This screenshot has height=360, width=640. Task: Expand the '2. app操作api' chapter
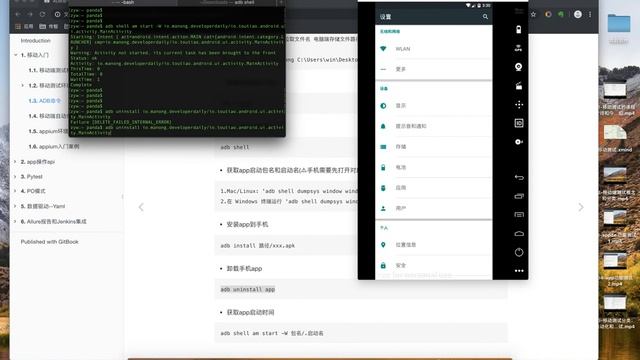click(x=16, y=162)
